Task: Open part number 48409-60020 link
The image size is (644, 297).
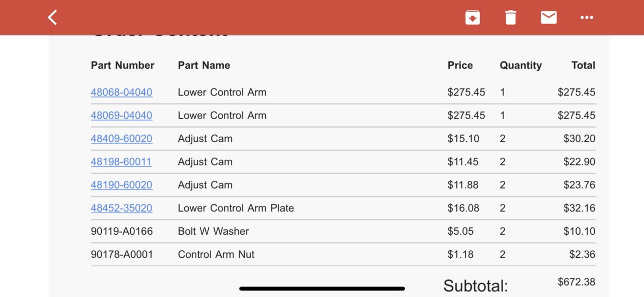Action: tap(121, 139)
